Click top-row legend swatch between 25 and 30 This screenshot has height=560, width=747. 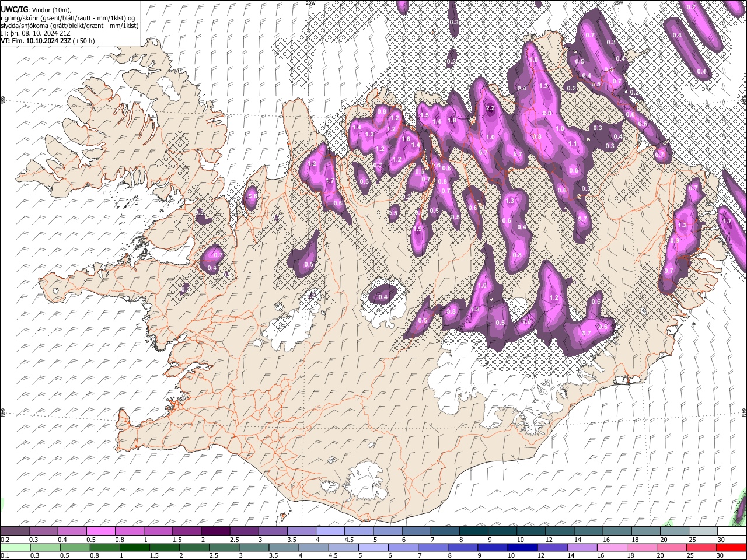(x=703, y=531)
